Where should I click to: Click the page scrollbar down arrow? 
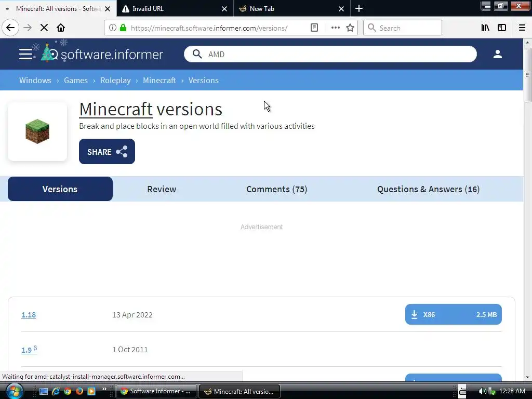[527, 377]
